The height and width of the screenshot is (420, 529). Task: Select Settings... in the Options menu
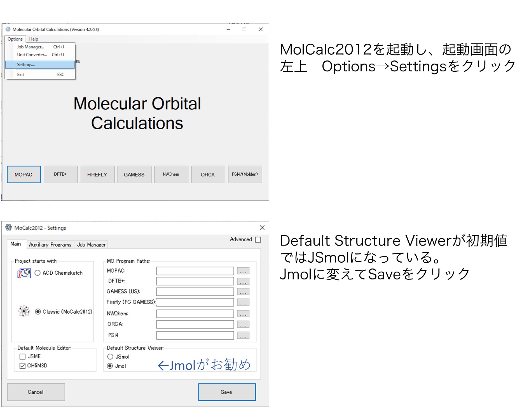click(x=40, y=65)
